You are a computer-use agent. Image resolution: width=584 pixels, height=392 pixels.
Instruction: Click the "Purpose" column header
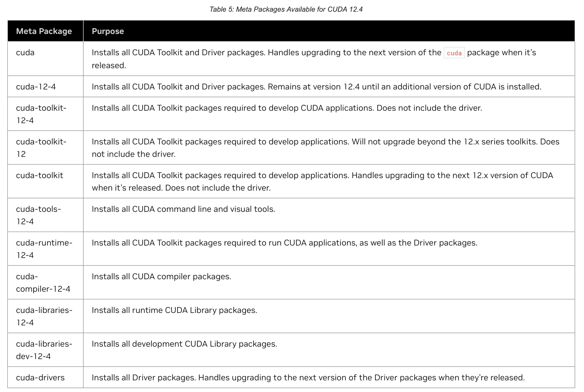(108, 31)
